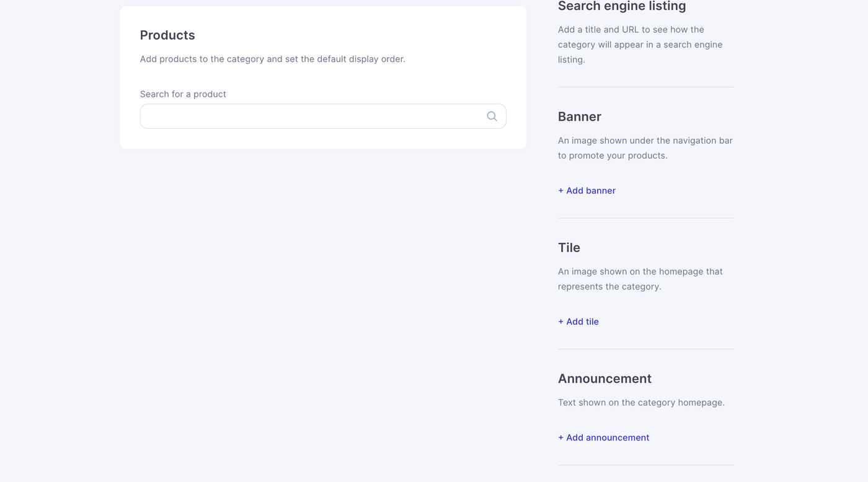The image size is (868, 482).
Task: Select the Tile section heading
Action: (x=569, y=248)
